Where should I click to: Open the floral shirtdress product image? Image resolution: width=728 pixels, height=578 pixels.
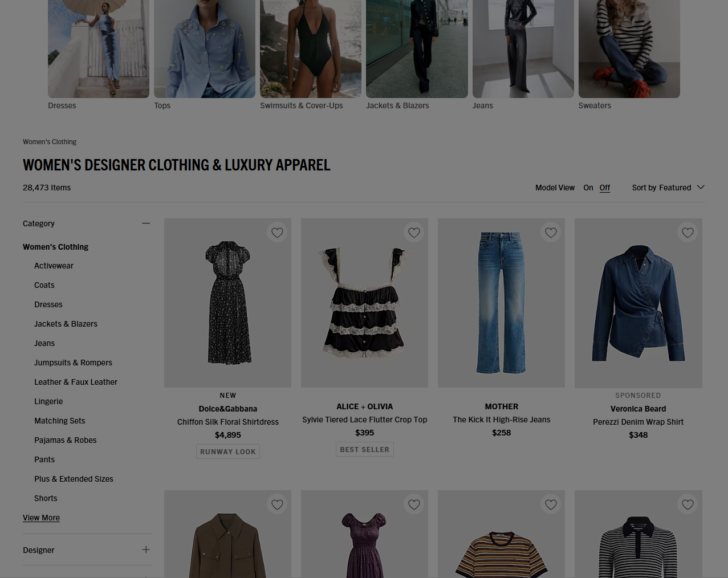click(x=228, y=303)
